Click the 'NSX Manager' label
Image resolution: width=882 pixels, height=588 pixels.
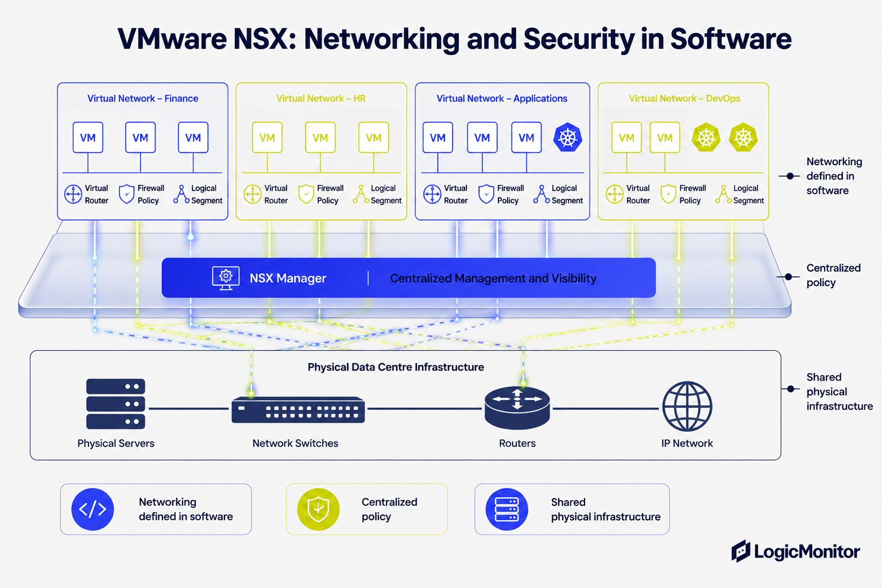point(288,278)
